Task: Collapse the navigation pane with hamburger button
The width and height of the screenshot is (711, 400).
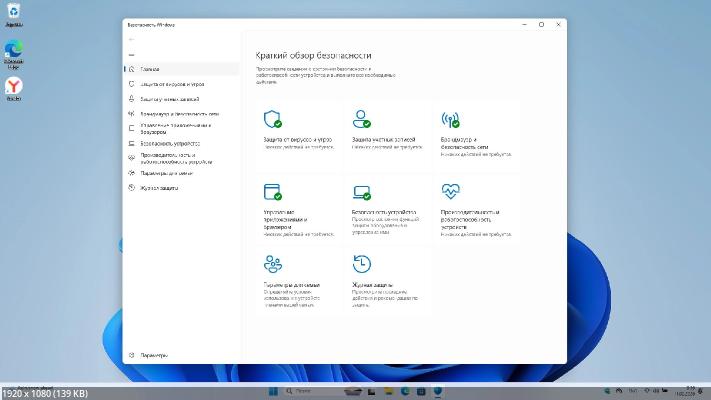Action: [132, 54]
